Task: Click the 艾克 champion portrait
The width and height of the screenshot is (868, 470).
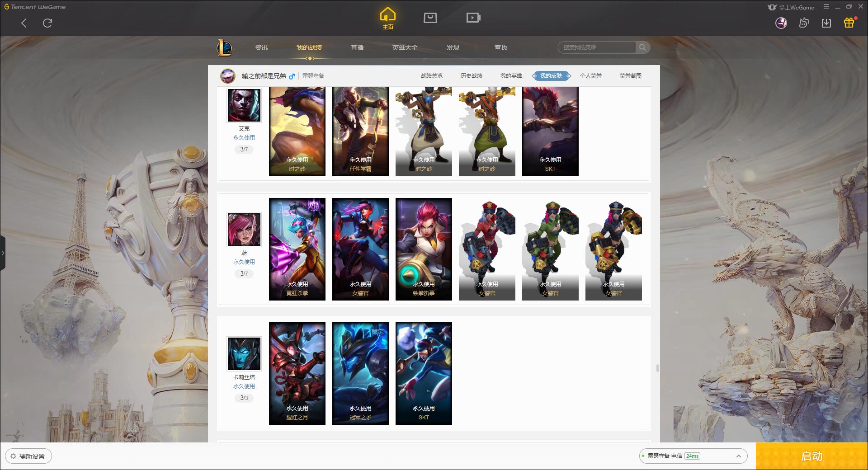Action: tap(244, 105)
